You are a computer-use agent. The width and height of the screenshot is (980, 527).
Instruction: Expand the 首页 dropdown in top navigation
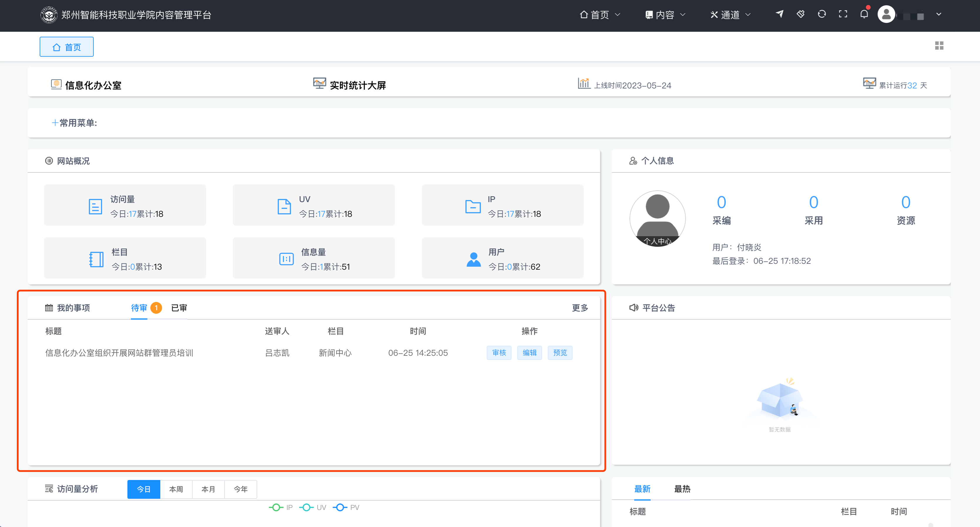pos(600,14)
